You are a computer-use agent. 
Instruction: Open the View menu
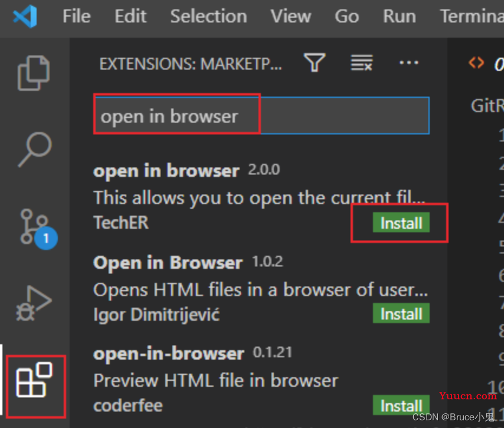tap(291, 16)
